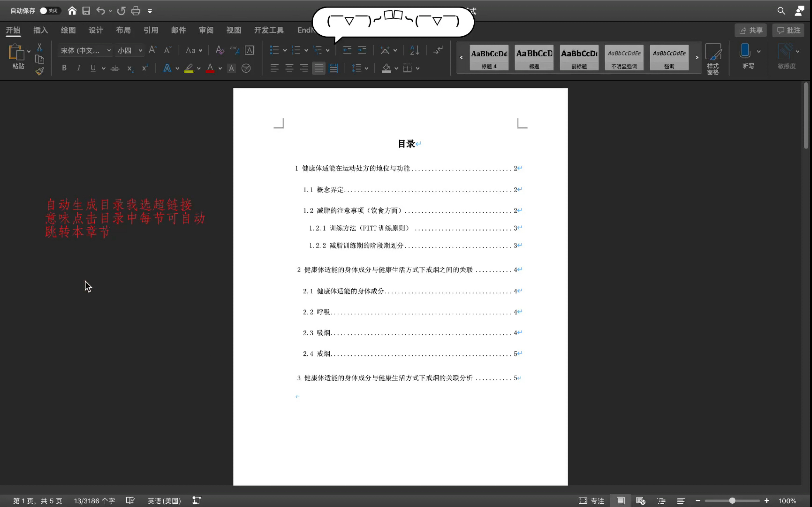The image size is (812, 507).
Task: Undo the last action
Action: 101,11
